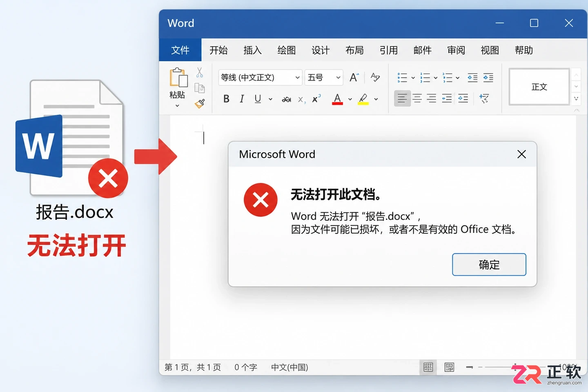The height and width of the screenshot is (392, 588).
Task: Click the style gallery scroll-down arrow
Action: (576, 87)
